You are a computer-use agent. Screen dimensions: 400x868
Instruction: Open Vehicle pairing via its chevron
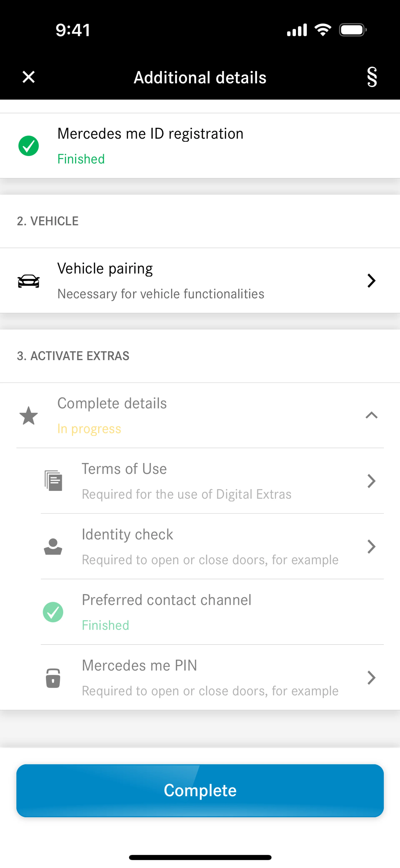[x=371, y=281]
